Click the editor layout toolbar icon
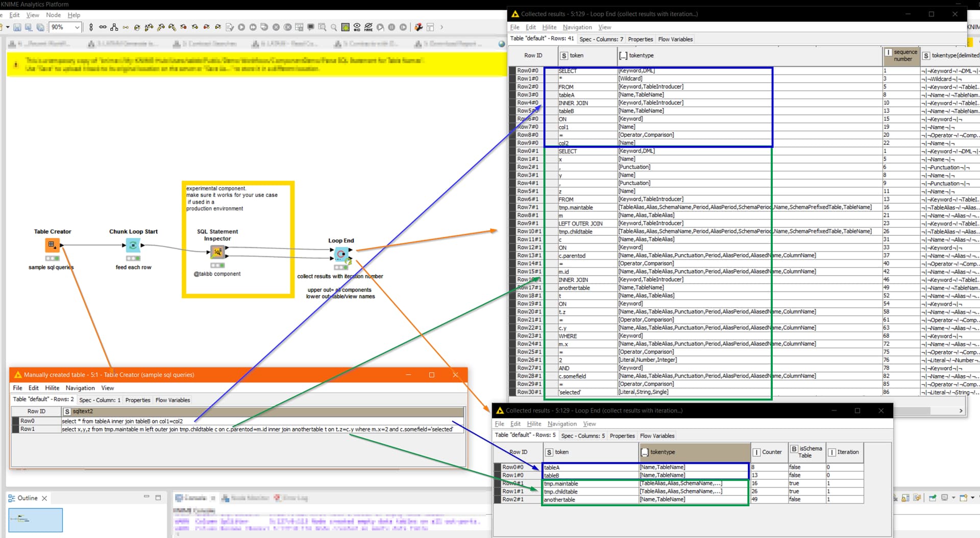Viewport: 980px width, 538px height. tap(430, 27)
